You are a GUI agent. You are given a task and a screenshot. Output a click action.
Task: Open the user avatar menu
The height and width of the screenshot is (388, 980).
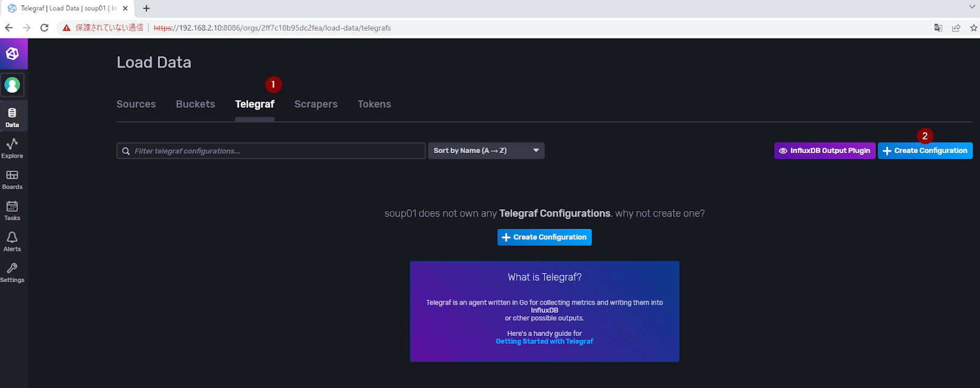point(12,85)
